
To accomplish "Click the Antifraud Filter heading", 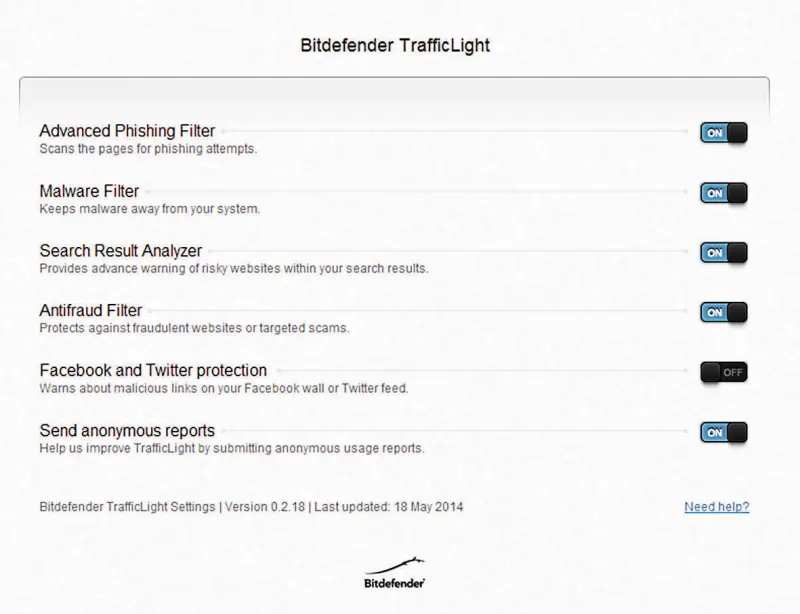I will pos(91,311).
